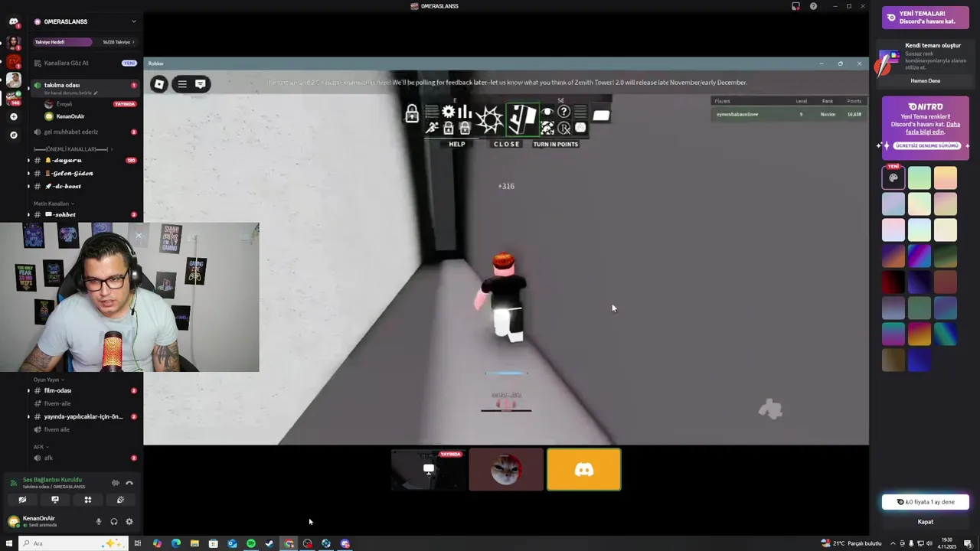Click HELP in the game menu
980x551 pixels.
[x=457, y=144]
